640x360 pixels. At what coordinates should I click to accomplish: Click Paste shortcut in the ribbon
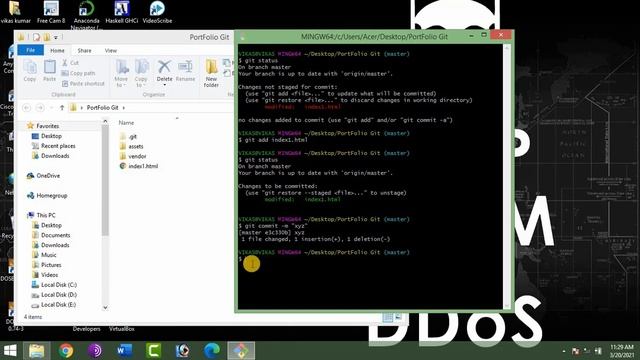[x=83, y=83]
